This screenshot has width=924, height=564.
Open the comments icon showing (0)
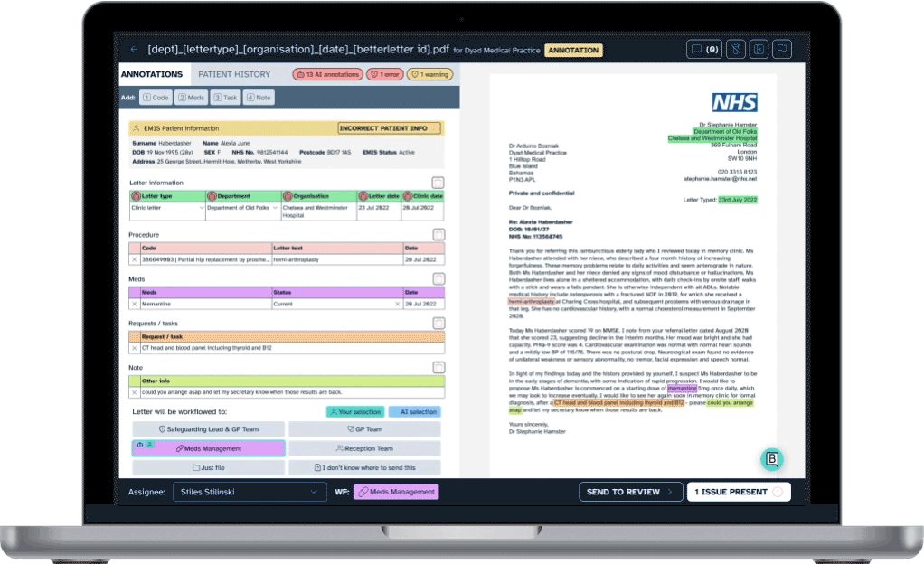pyautogui.click(x=704, y=50)
